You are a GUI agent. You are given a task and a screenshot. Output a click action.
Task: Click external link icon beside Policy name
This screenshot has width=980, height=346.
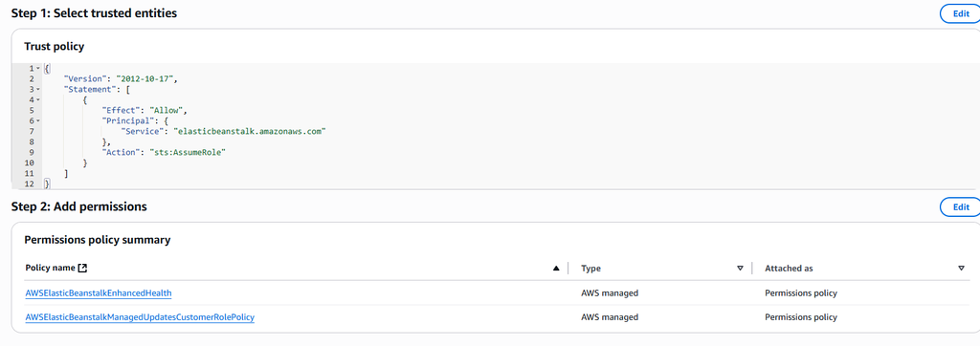point(82,268)
